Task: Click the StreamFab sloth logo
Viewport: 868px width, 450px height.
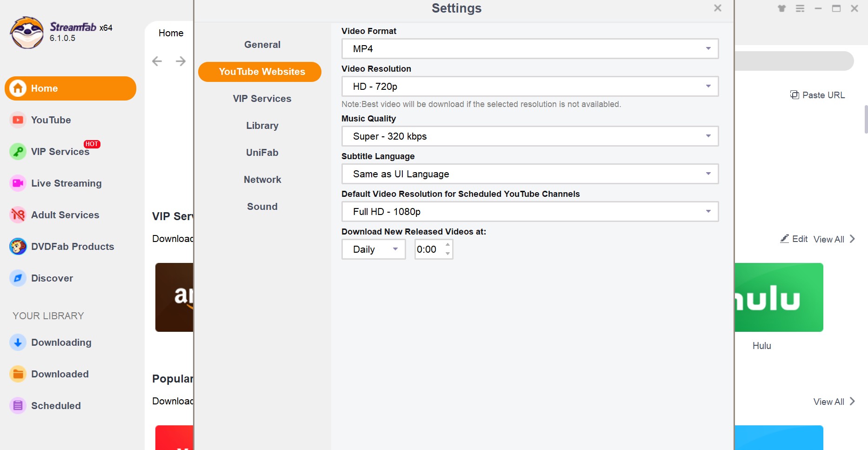Action: pos(27,33)
